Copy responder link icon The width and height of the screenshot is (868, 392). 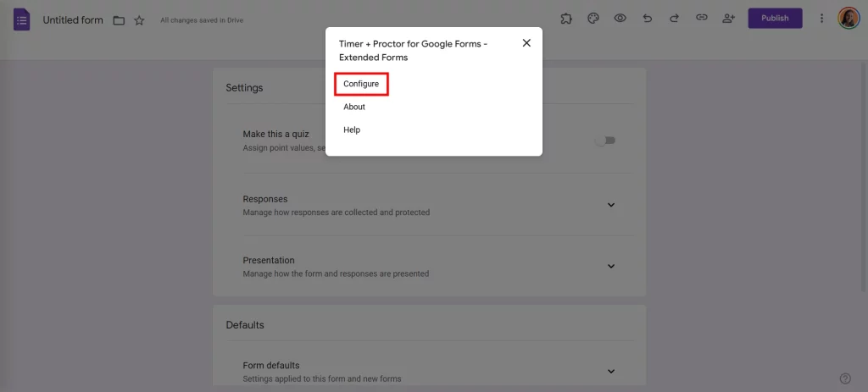click(701, 18)
